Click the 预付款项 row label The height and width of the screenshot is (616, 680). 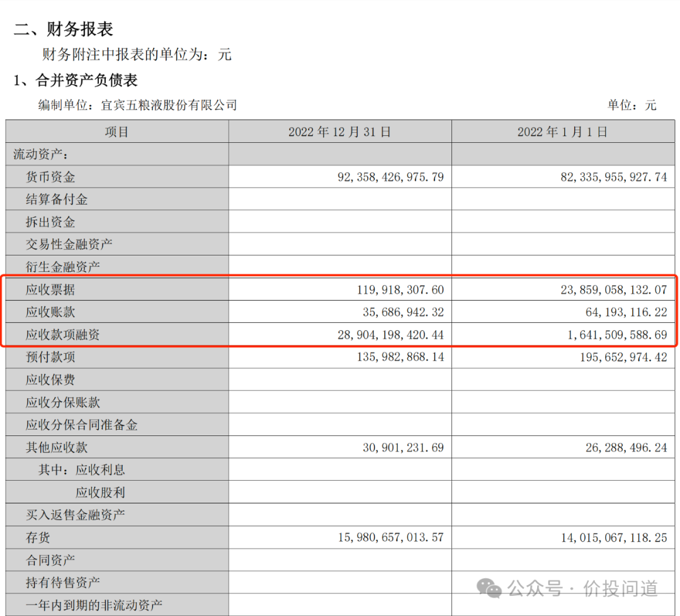(50, 357)
